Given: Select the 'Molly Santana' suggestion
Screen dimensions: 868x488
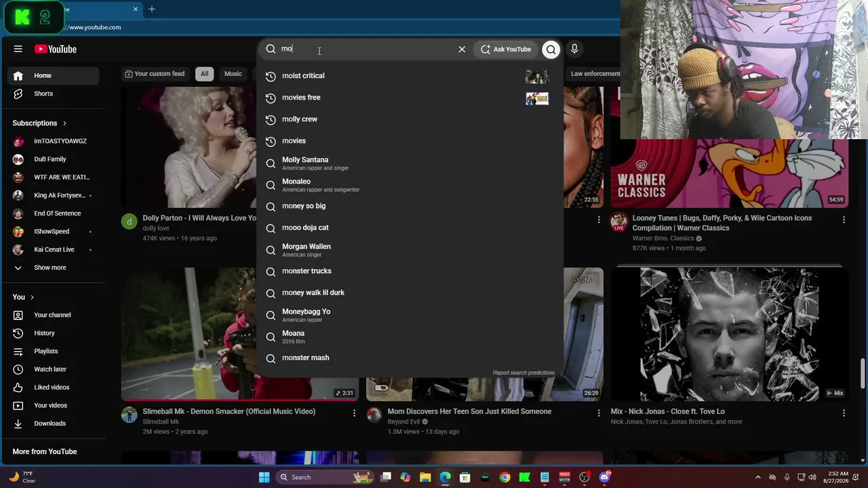Looking at the screenshot, I should point(410,163).
